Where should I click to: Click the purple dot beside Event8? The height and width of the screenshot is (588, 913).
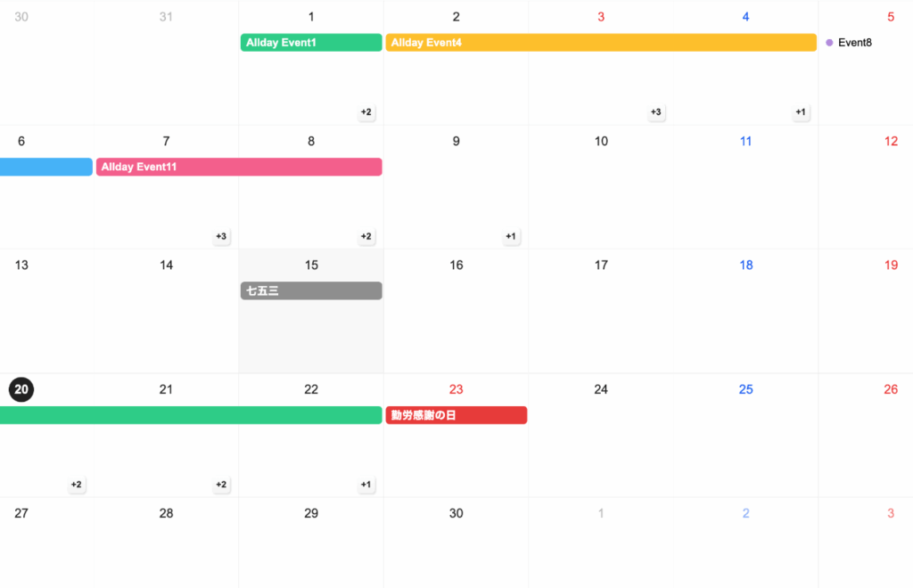pos(829,43)
